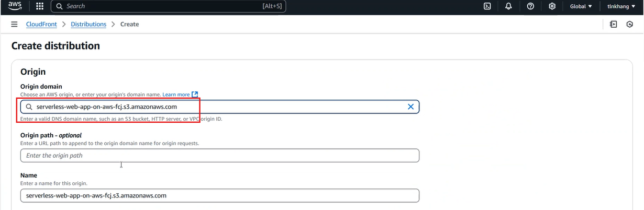The width and height of the screenshot is (644, 210).
Task: Open the settings gear icon
Action: (x=552, y=6)
